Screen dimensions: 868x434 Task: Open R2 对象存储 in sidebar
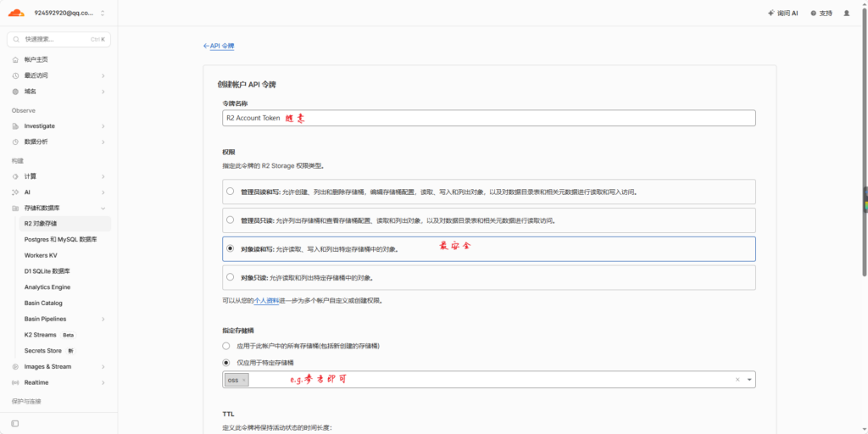coord(64,224)
